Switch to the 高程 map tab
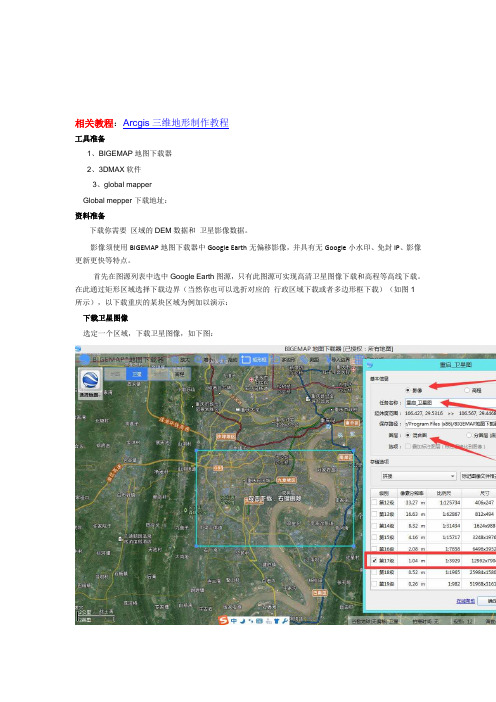Viewport: 496px width, 702px height. click(x=179, y=374)
